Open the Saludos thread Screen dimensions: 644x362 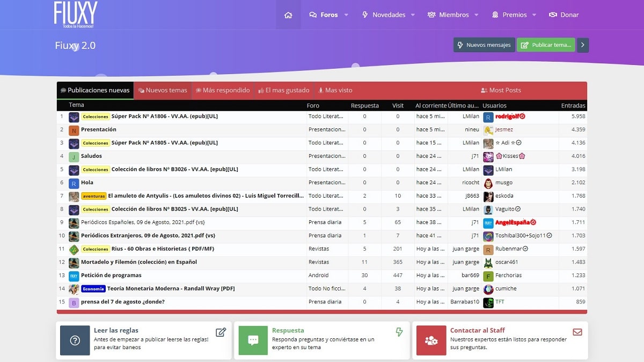[x=91, y=156]
